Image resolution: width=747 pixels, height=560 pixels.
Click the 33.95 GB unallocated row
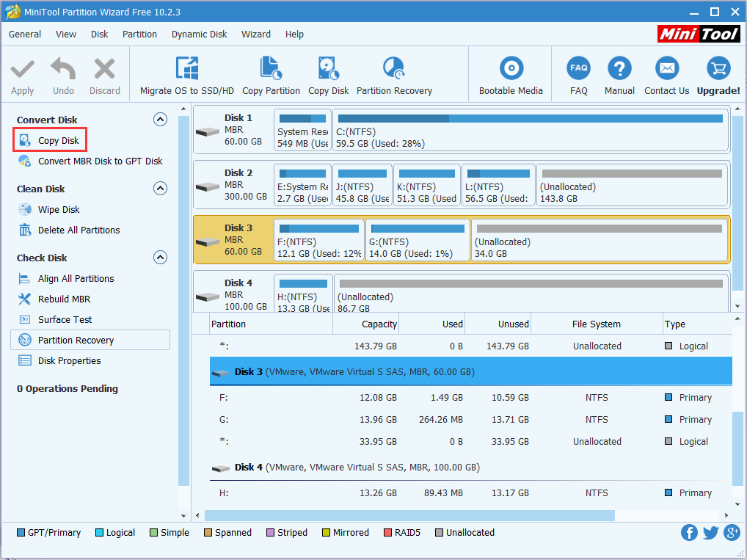click(x=470, y=441)
